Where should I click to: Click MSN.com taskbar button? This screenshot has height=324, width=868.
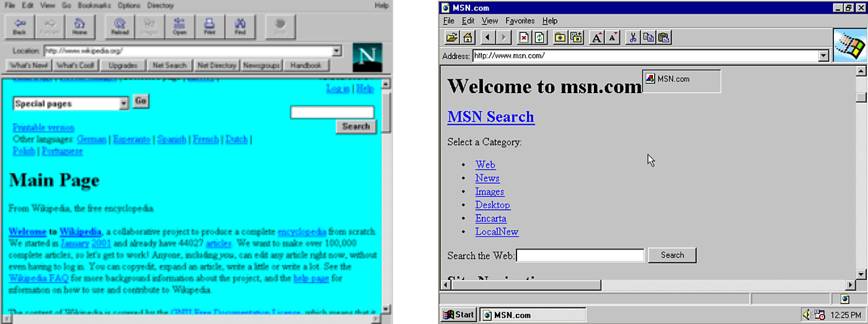point(533,315)
